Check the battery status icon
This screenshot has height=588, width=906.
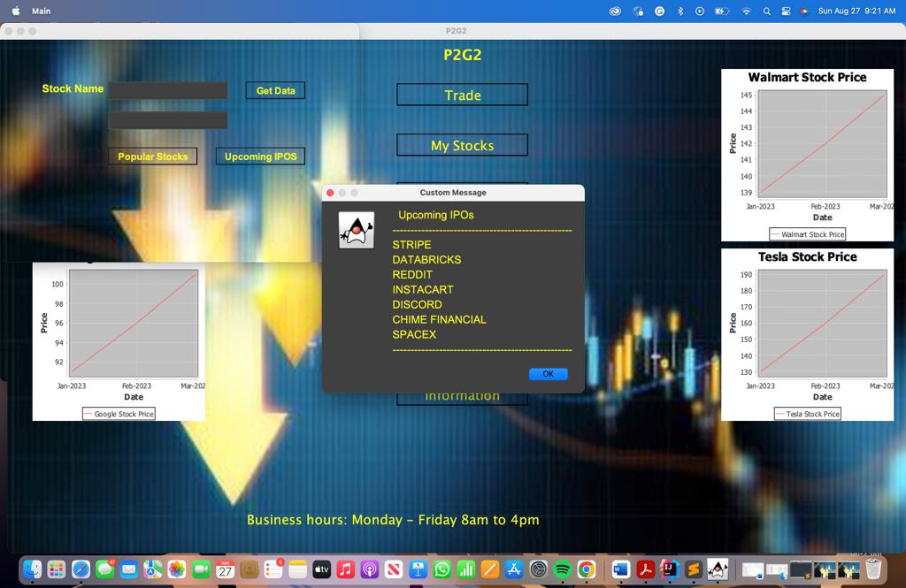tap(722, 11)
